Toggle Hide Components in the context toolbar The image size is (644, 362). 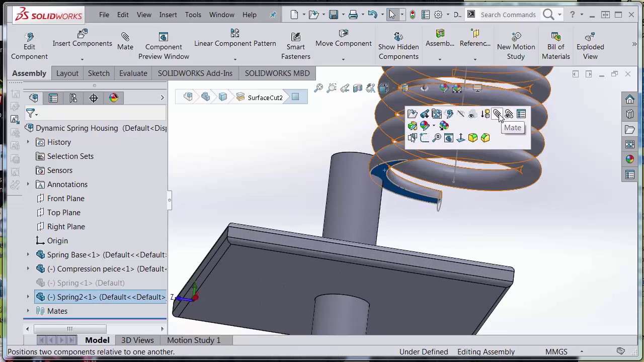pos(461,114)
